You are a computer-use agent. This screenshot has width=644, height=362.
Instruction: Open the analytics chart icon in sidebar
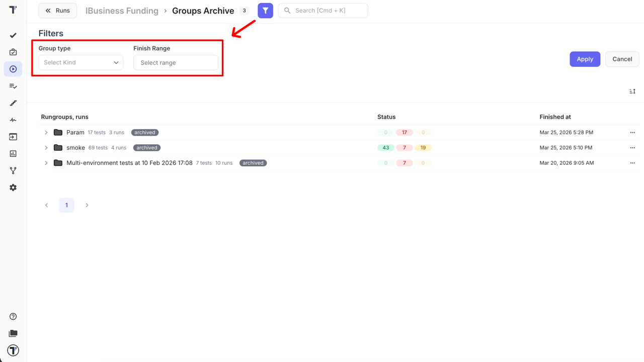point(13,154)
